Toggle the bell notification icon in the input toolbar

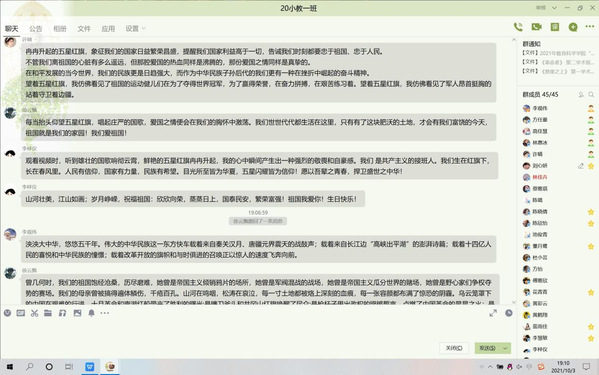click(x=91, y=313)
